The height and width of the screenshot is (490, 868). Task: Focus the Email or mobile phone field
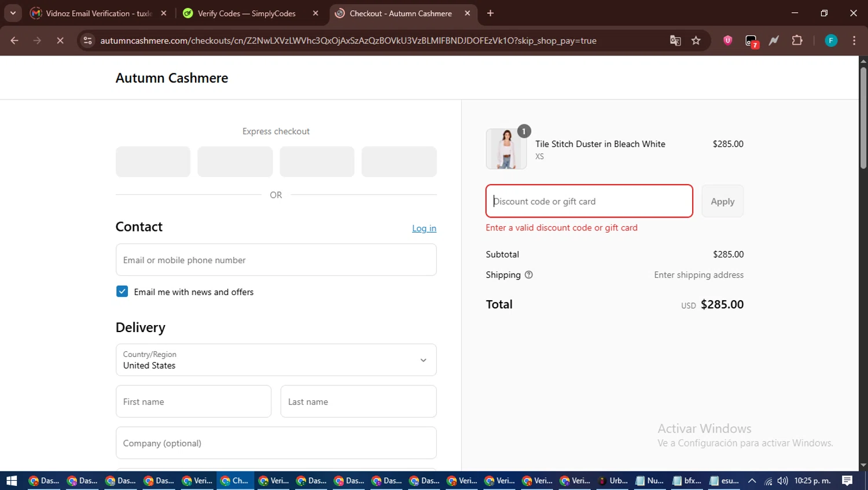pos(276,260)
